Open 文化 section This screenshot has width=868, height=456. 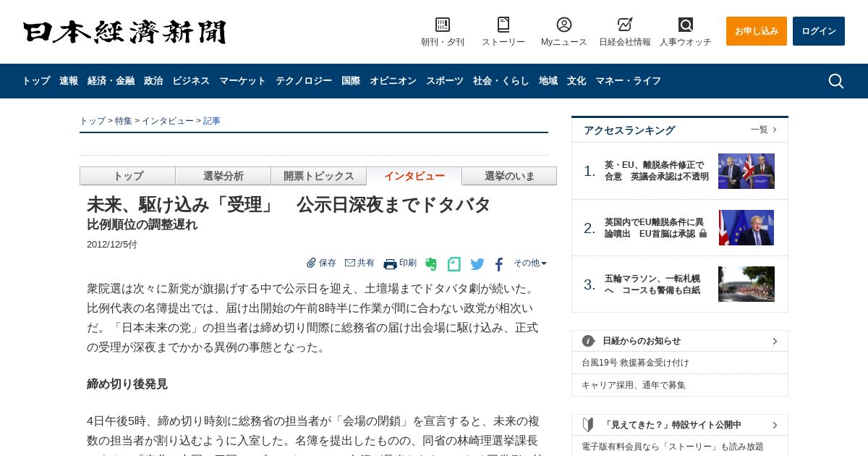[576, 81]
